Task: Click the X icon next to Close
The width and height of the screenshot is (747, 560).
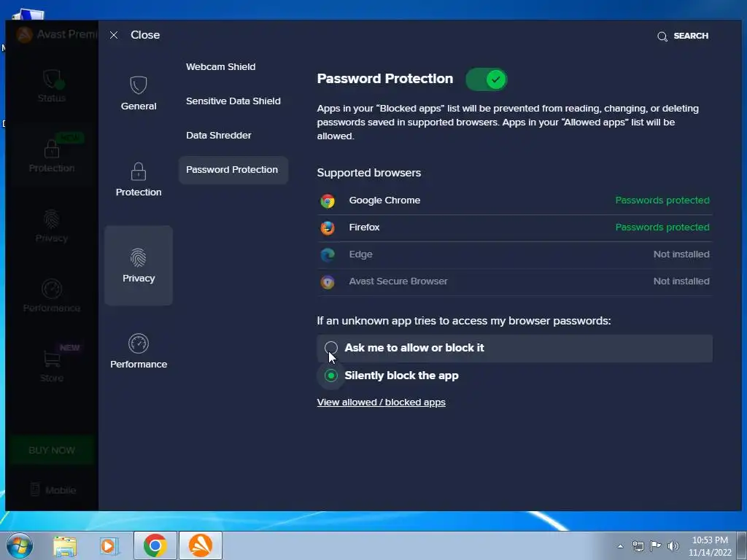Action: [x=113, y=35]
